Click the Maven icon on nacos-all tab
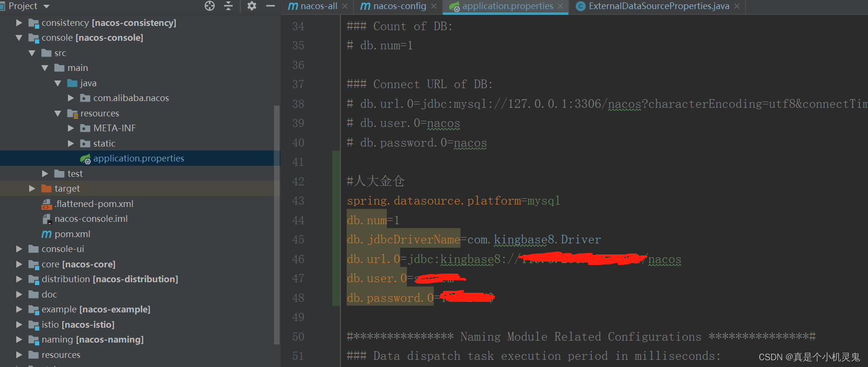Screen dimensions: 868x367 point(293,6)
